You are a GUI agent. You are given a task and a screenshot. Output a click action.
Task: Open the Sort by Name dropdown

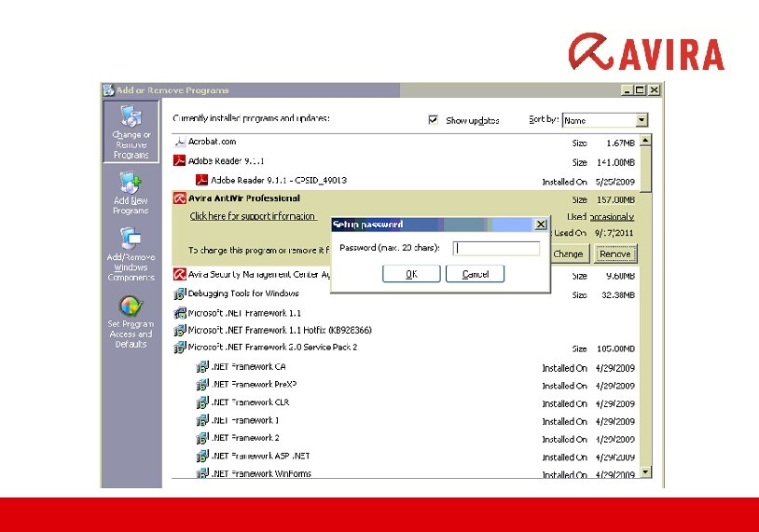coord(642,120)
